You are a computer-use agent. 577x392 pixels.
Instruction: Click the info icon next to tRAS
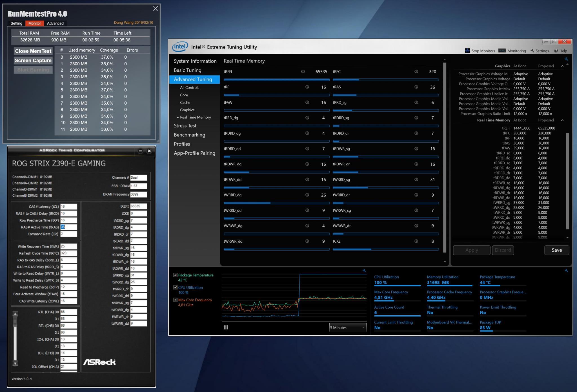click(x=416, y=87)
